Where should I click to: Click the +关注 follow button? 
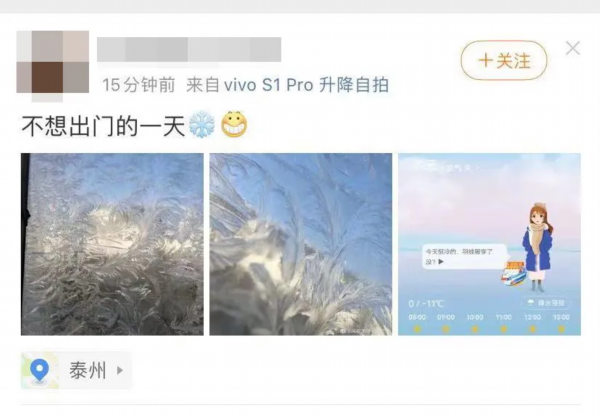[504, 60]
